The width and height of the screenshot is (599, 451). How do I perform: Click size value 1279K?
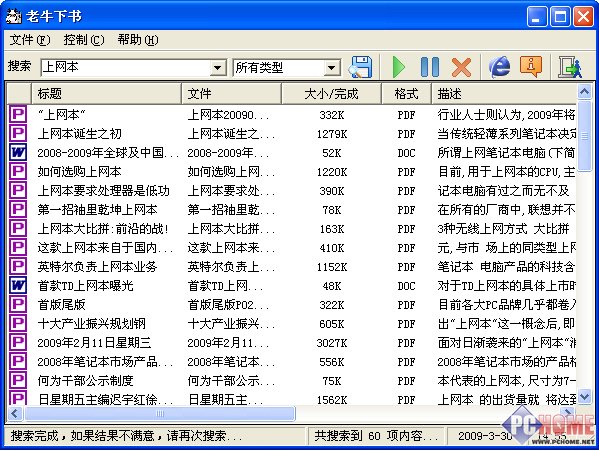pos(332,134)
